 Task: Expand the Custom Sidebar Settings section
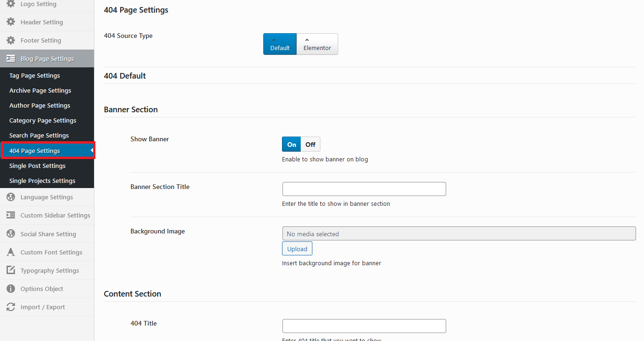[x=55, y=215]
